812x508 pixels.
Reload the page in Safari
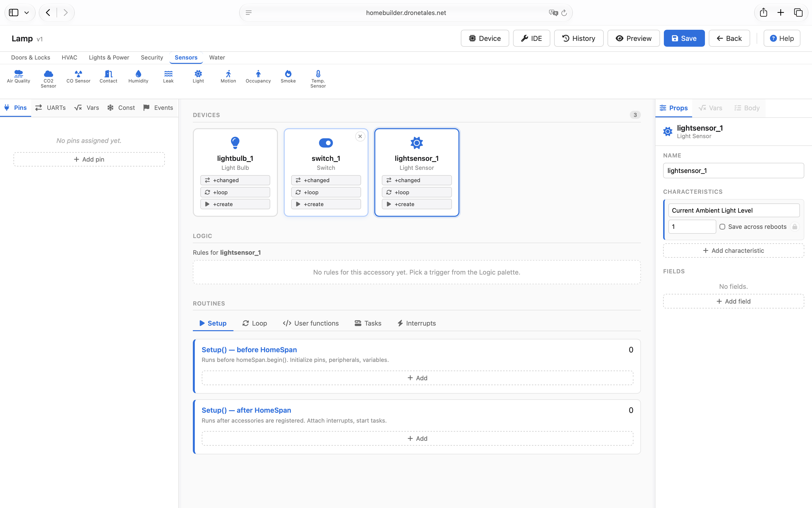click(564, 13)
